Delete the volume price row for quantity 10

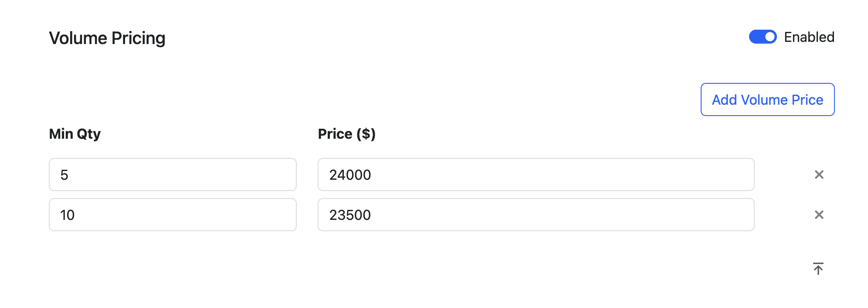click(x=819, y=215)
